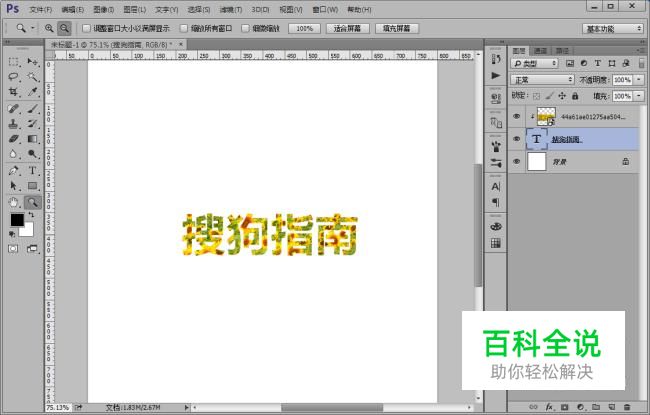Open the fill slider dropdown arrow

(x=639, y=96)
